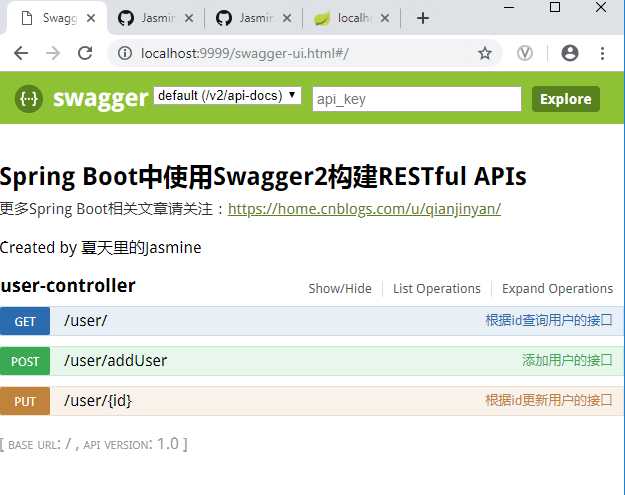625x495 pixels.
Task: Open the cnblogs qianjinyan link
Action: 364,209
